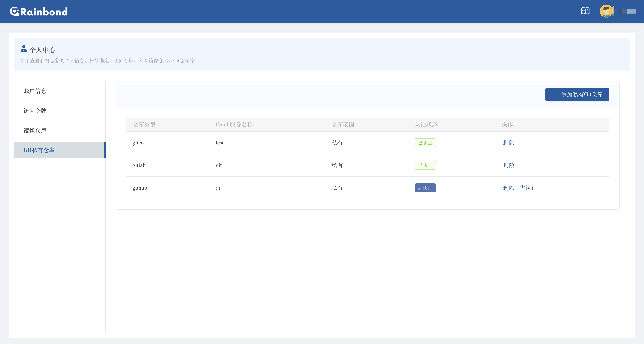Open the user avatar menu
644x344 pixels.
606,11
